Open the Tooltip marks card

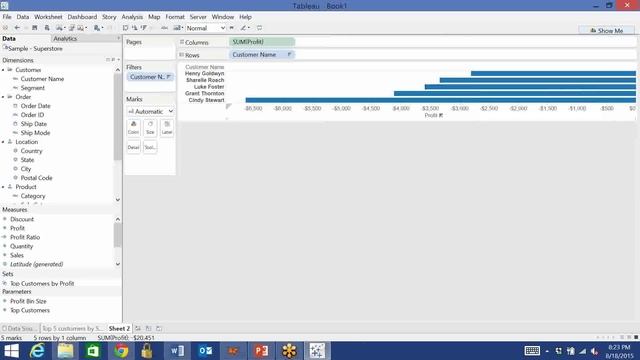pyautogui.click(x=150, y=147)
